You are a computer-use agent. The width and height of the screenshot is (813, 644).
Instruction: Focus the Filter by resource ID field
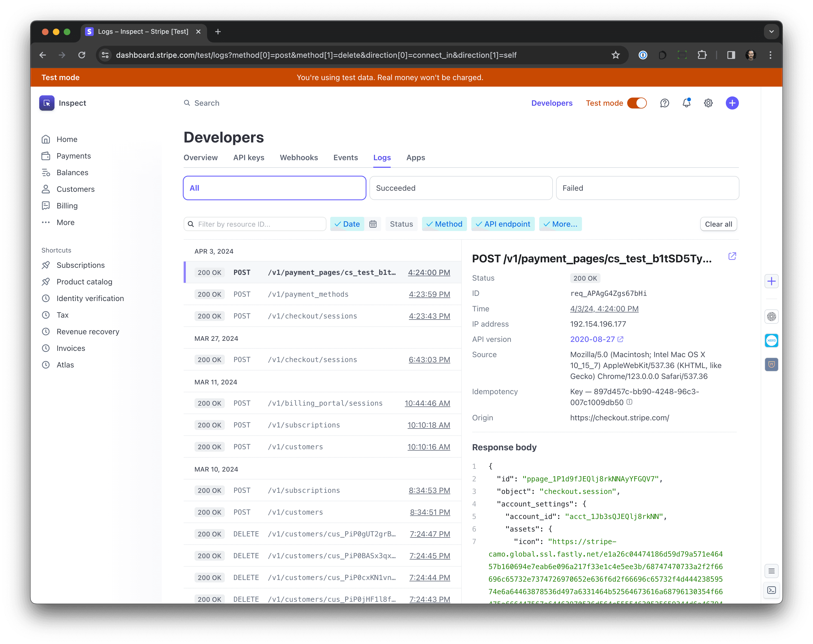(x=255, y=224)
